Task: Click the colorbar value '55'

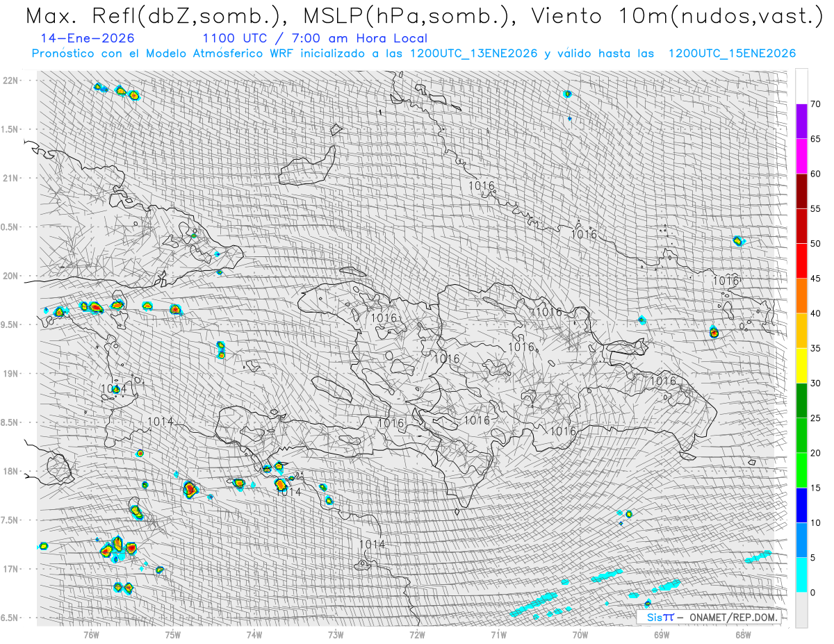Action: coord(816,208)
